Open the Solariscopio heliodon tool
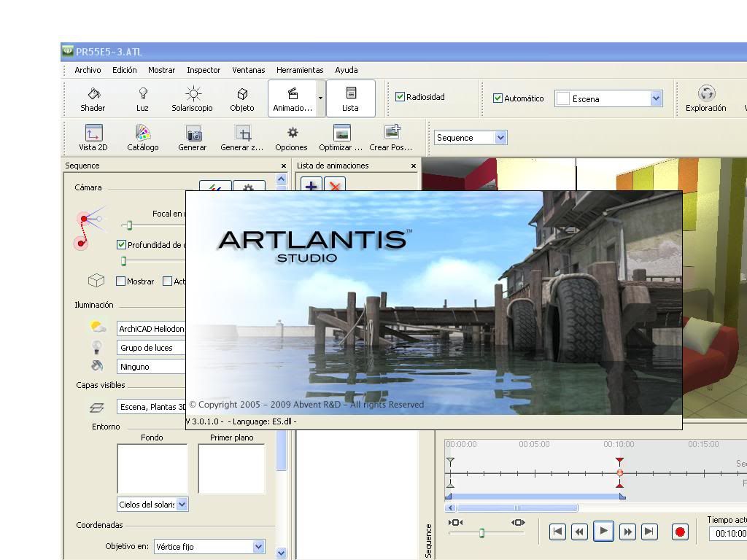Screen dimensions: 747x560 click(192, 99)
